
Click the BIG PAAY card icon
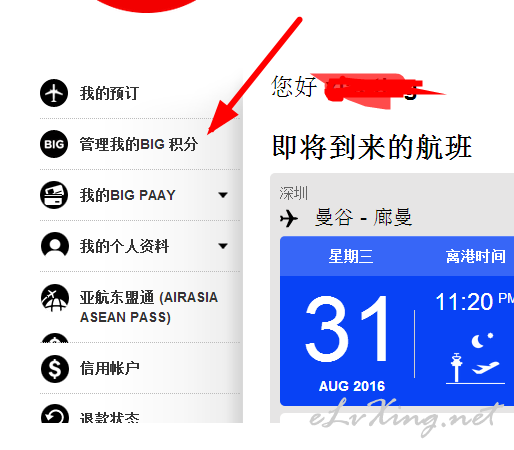[54, 195]
